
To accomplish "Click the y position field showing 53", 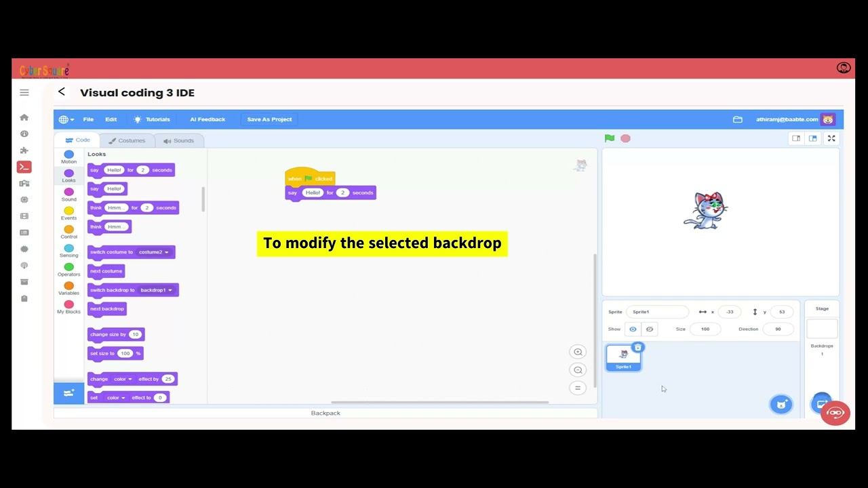I will [x=782, y=312].
